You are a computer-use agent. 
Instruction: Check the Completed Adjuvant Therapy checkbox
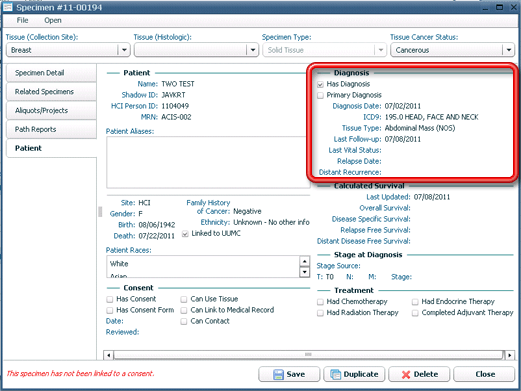pyautogui.click(x=415, y=313)
